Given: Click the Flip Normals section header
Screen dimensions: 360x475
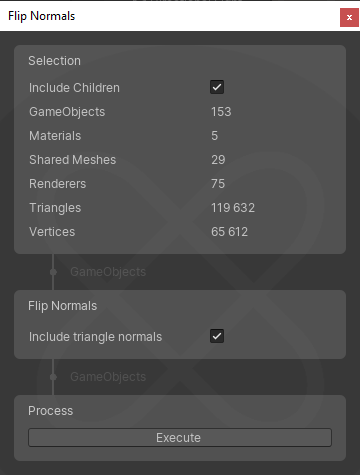Looking at the screenshot, I should [x=62, y=306].
